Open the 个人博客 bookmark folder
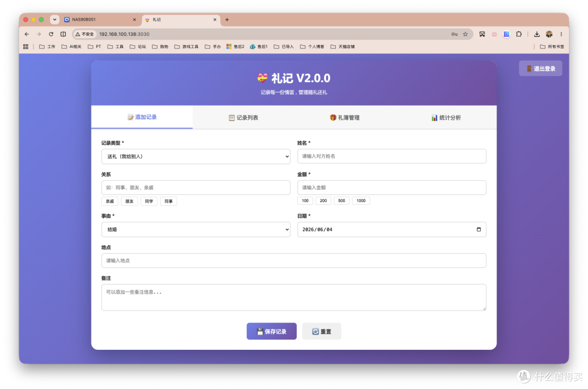This screenshot has width=588, height=389. 312,46
